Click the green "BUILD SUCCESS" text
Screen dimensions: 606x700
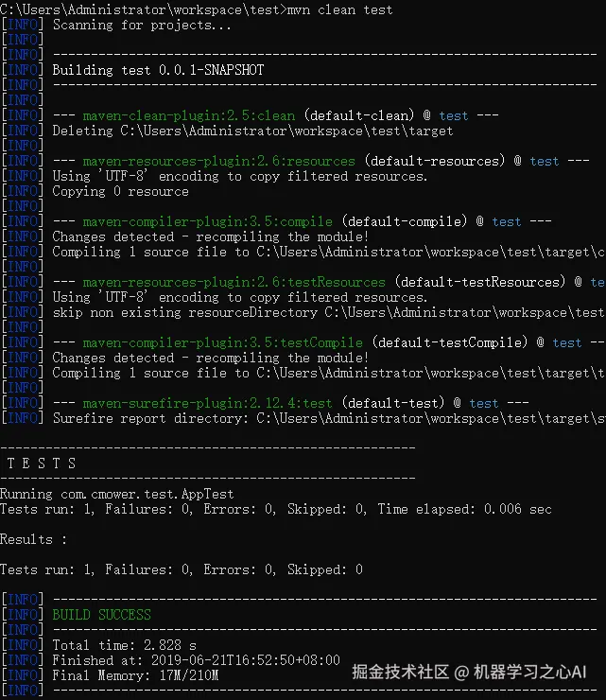click(101, 615)
